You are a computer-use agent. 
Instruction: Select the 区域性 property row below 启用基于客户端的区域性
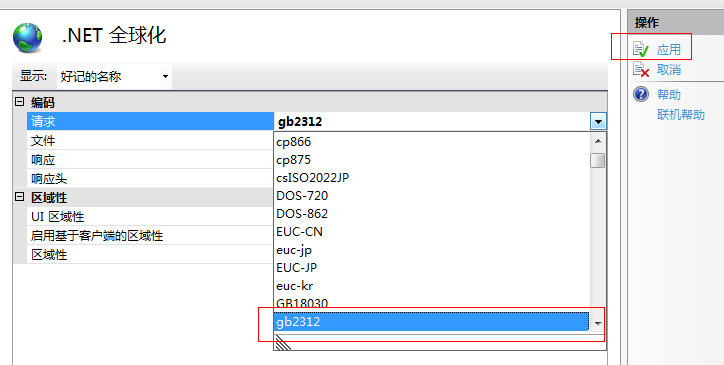pos(151,255)
